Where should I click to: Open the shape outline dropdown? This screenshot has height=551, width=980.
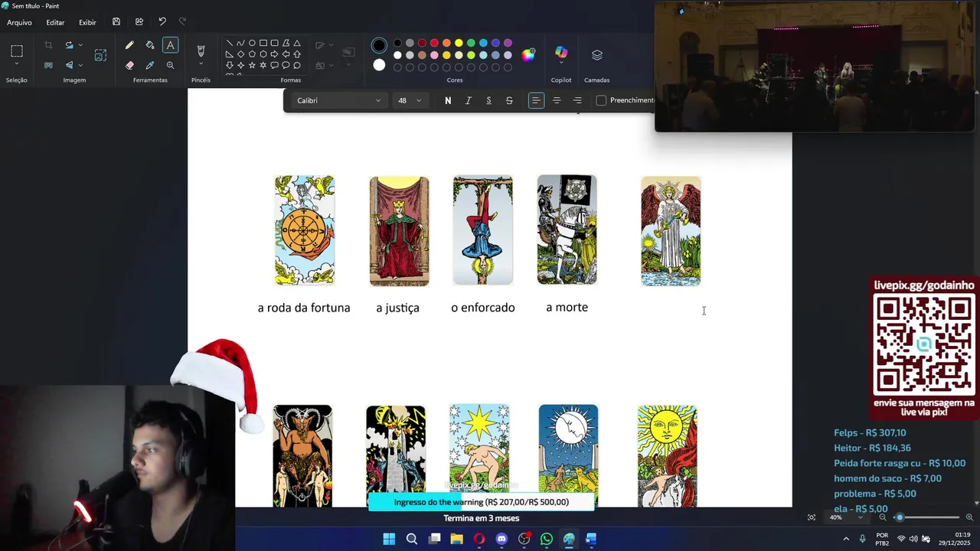click(323, 45)
